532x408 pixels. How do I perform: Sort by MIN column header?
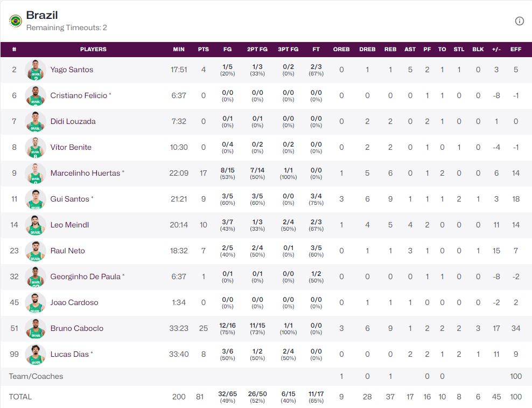coord(179,49)
